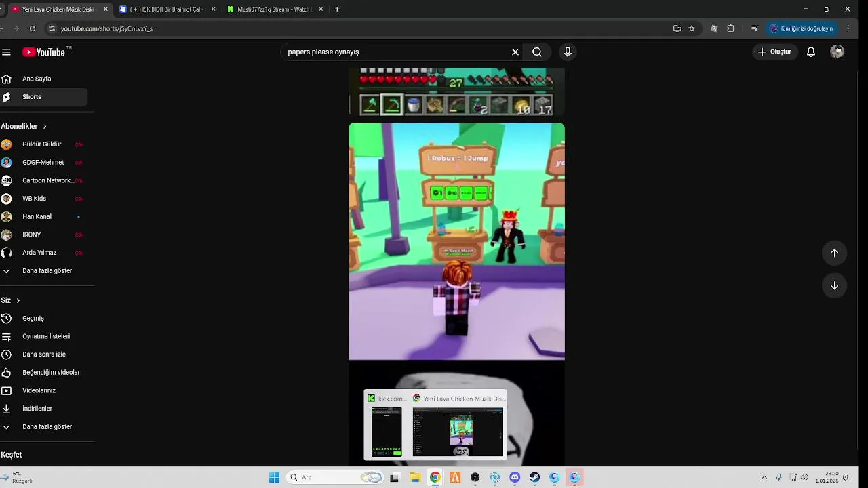Image resolution: width=868 pixels, height=488 pixels.
Task: Go to the previous Short with up arrow
Action: coord(835,253)
